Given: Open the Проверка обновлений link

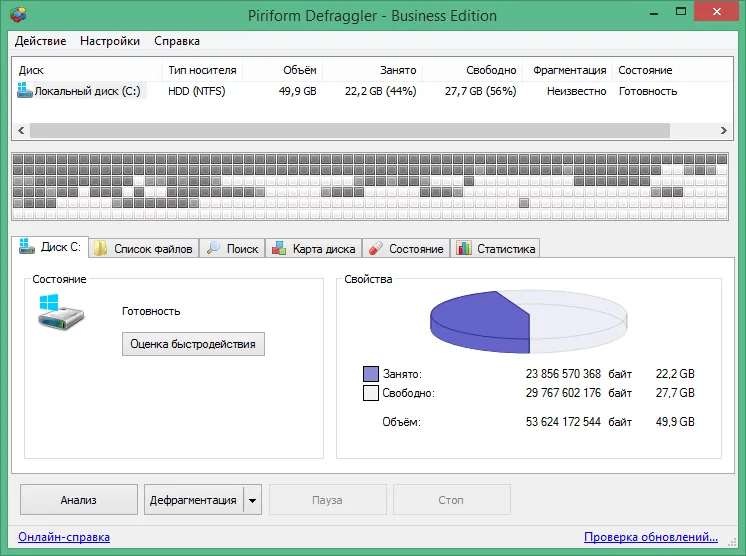Looking at the screenshot, I should click(x=651, y=537).
